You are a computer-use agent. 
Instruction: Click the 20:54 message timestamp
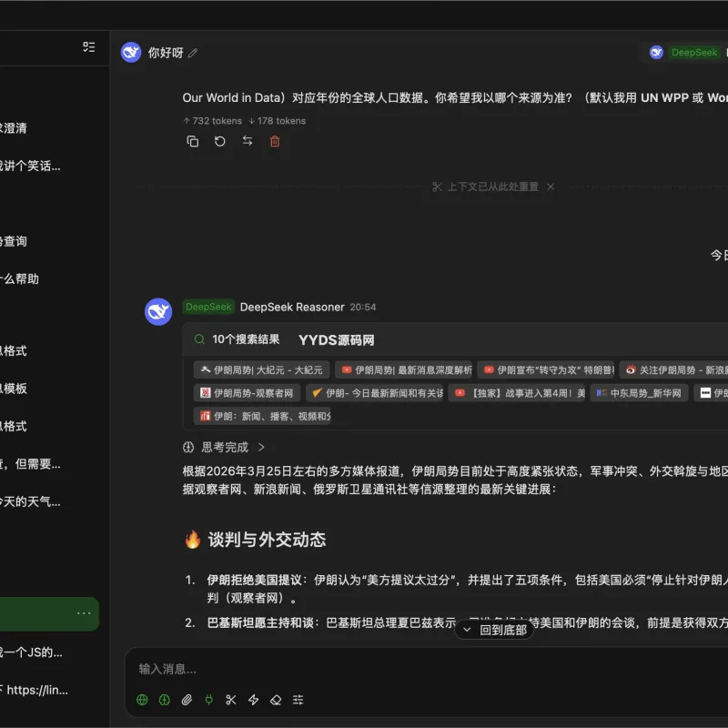363,307
